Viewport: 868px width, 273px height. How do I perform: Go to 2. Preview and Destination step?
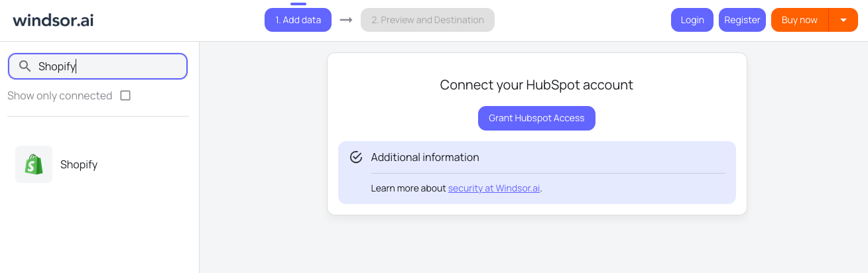pyautogui.click(x=428, y=20)
